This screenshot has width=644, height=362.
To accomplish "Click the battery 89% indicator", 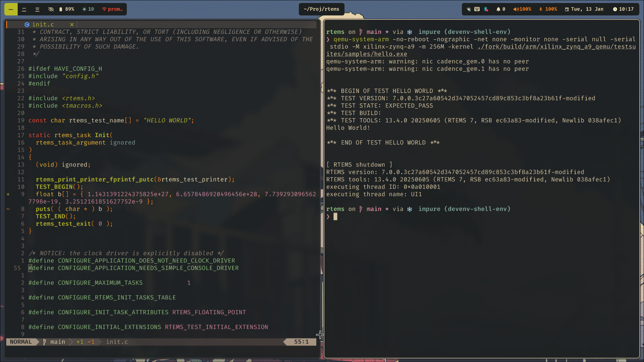I will coord(66,9).
